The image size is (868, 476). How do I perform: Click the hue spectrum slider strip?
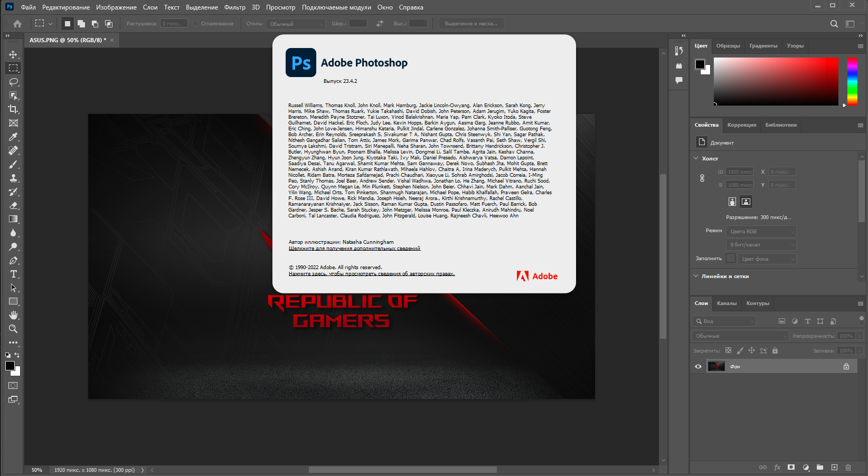tap(852, 82)
